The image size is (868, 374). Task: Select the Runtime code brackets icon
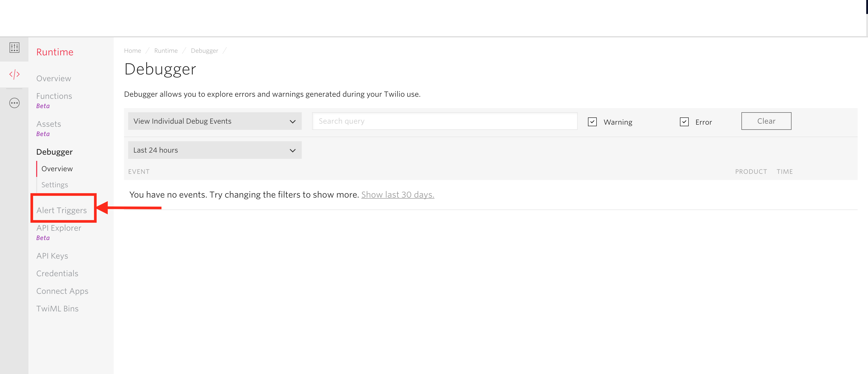[x=14, y=74]
